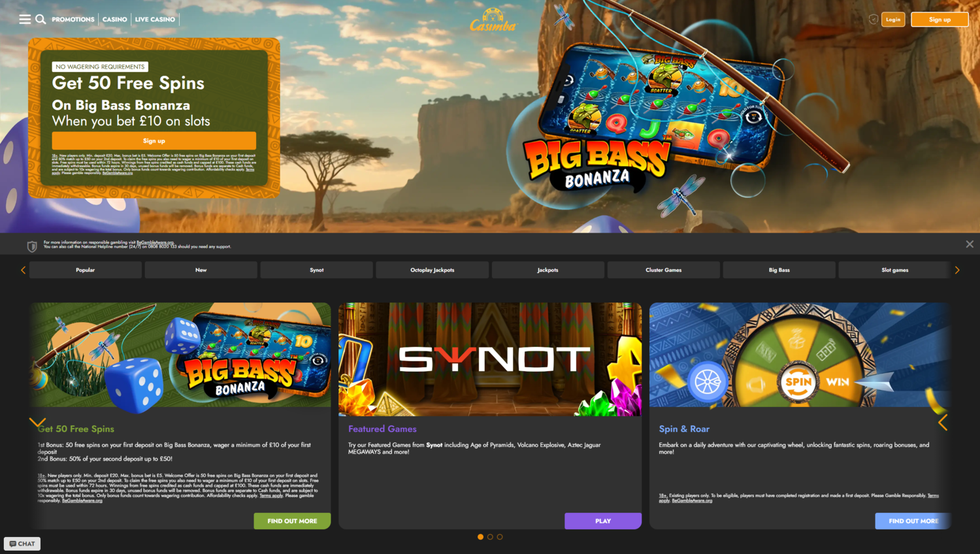
Task: Open the hamburger menu icon
Action: click(25, 19)
